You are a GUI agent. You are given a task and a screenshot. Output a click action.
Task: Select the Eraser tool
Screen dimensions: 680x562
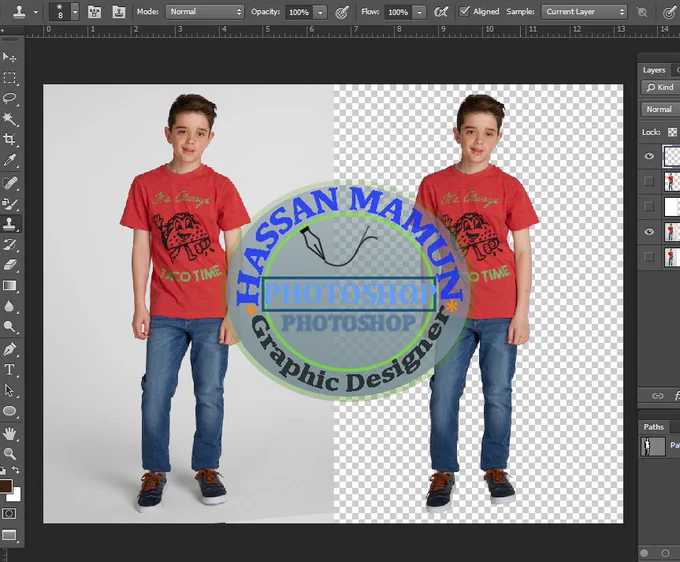tap(10, 265)
